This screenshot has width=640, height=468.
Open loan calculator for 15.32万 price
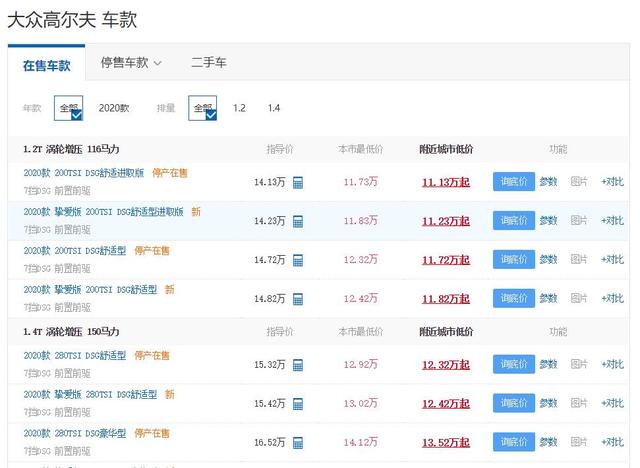pyautogui.click(x=298, y=365)
